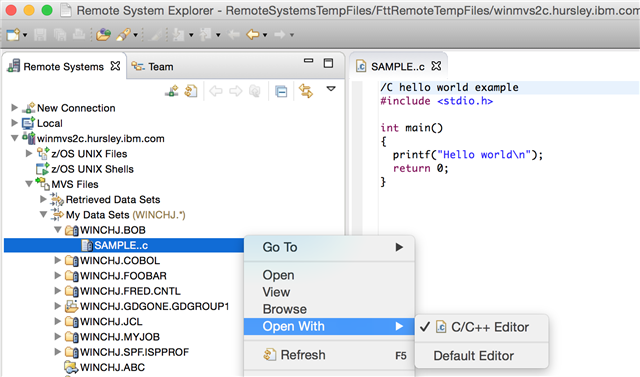Open the Back history dropdown arrow
640x377 pixels.
[x=265, y=35]
